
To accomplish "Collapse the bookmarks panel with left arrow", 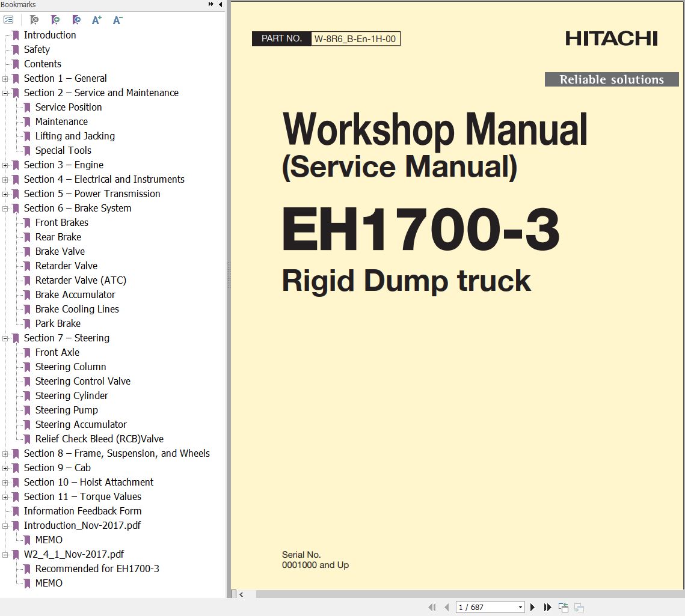I will pyautogui.click(x=220, y=5).
